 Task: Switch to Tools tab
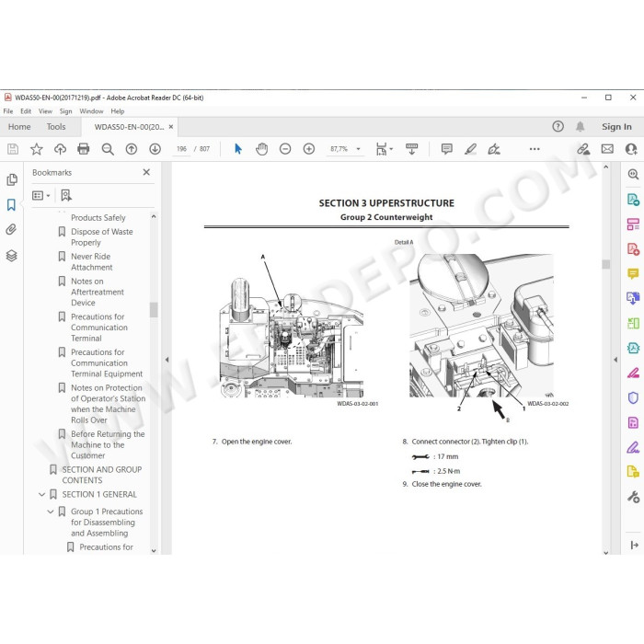click(56, 127)
